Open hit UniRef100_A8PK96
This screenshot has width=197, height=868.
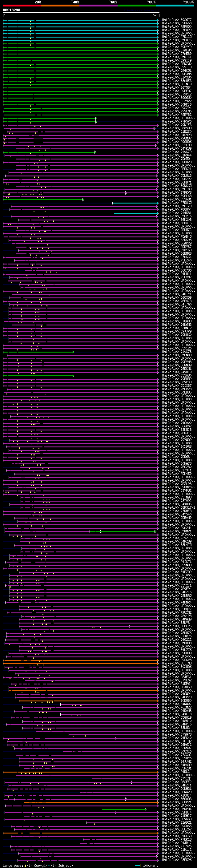click(177, 860)
